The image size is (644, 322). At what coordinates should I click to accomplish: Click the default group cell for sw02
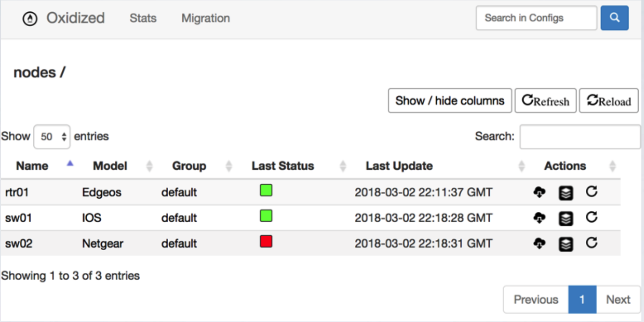pos(179,244)
